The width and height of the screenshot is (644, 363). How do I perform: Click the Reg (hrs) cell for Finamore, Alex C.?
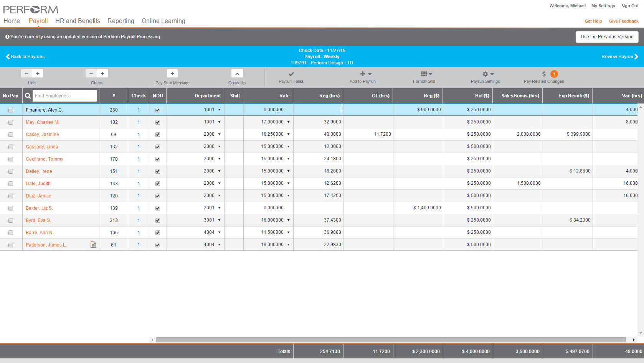(x=318, y=110)
